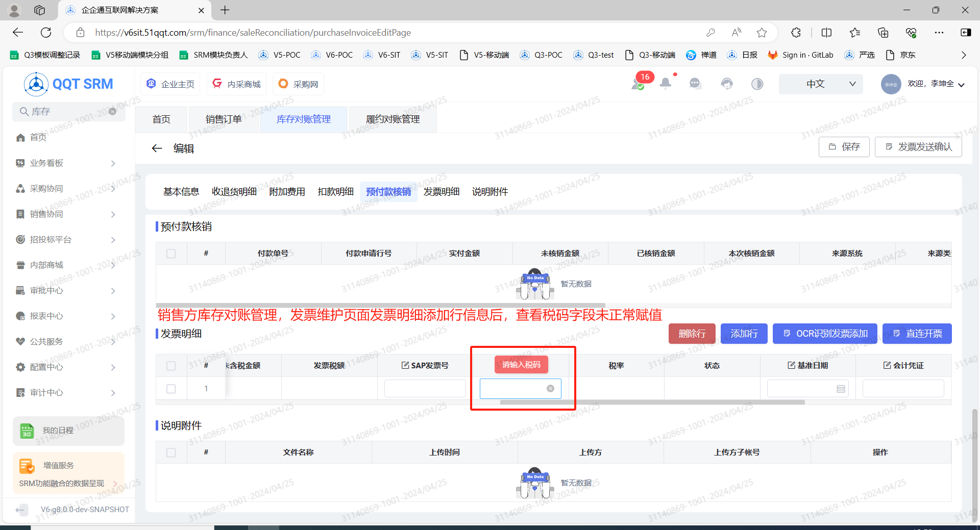Click the browser refresh icon

(x=46, y=33)
